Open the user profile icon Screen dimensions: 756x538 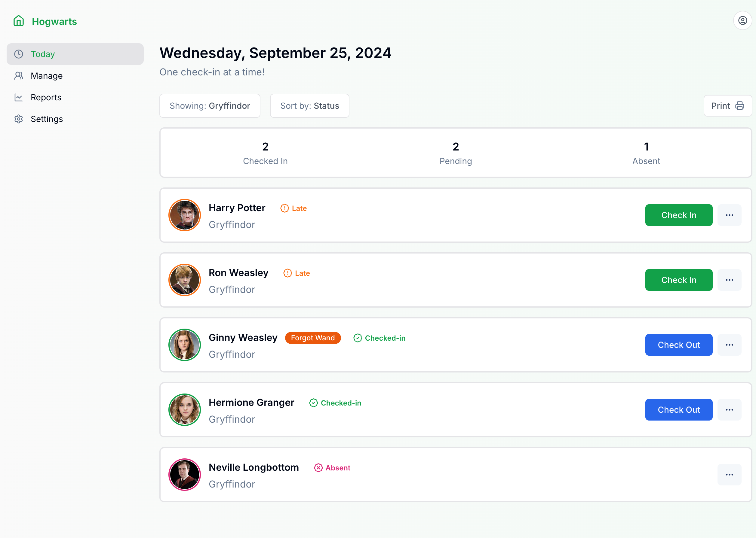pyautogui.click(x=742, y=20)
